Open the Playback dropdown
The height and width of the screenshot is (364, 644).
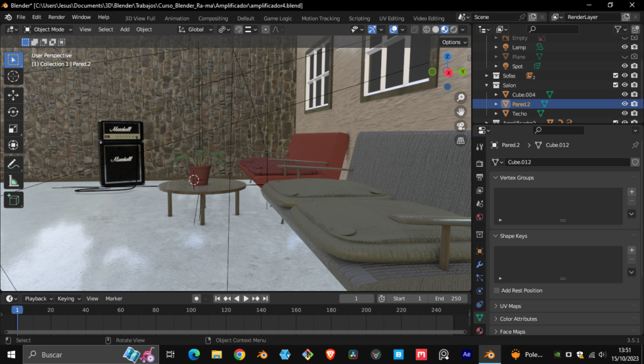tap(38, 299)
